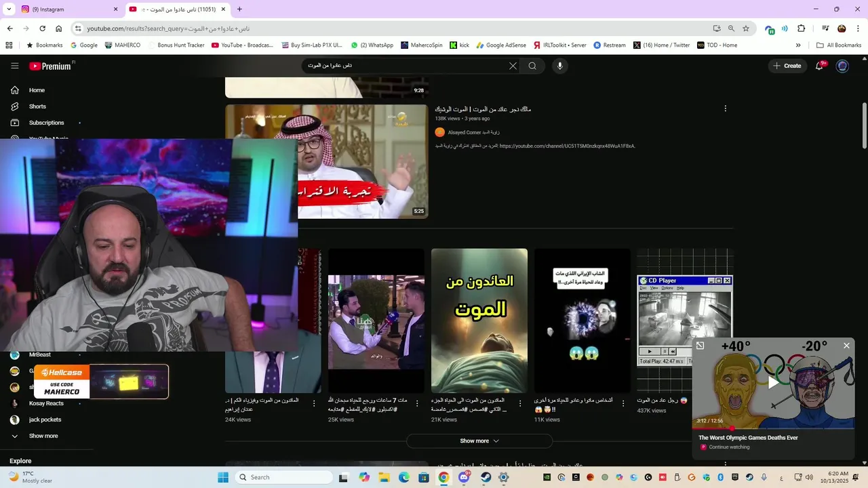868x488 pixels.
Task: Click Continue watching in miniplayer
Action: 729,447
